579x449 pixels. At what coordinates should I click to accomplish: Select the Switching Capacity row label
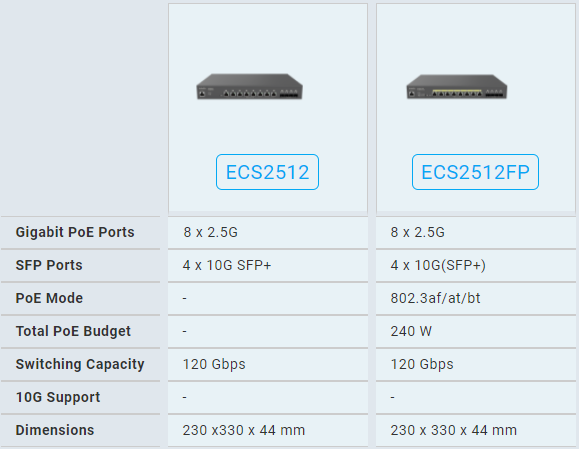click(80, 364)
